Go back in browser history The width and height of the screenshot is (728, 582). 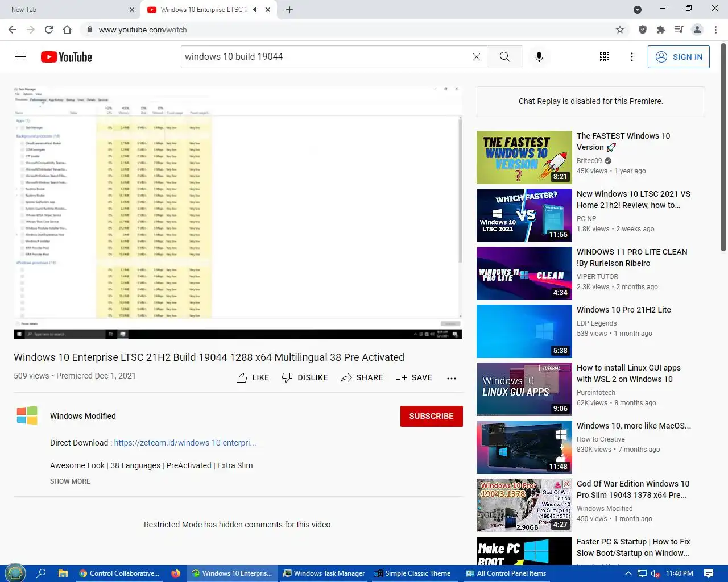(x=13, y=30)
